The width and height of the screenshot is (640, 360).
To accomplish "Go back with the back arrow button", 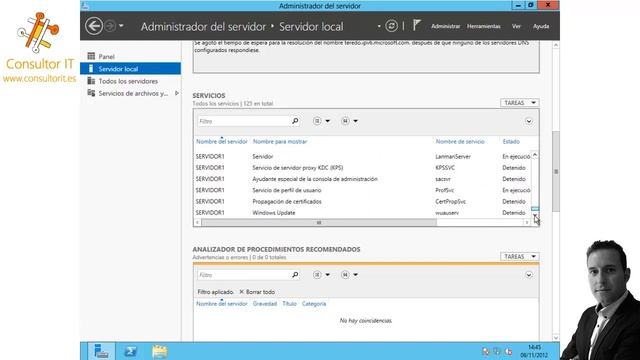I will [94, 26].
